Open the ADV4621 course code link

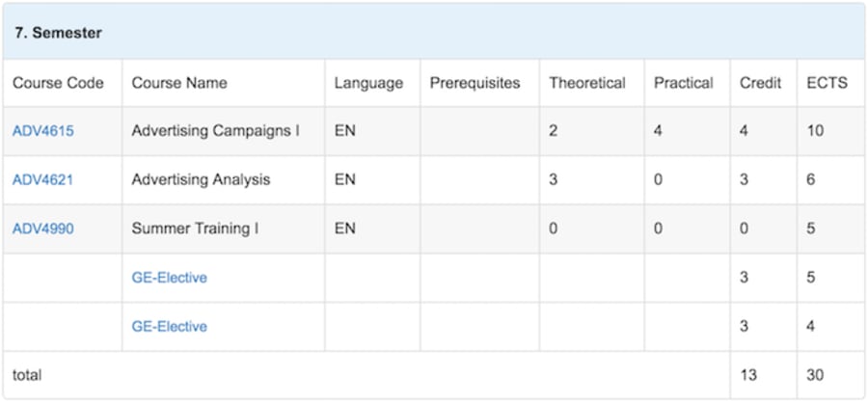tap(42, 180)
